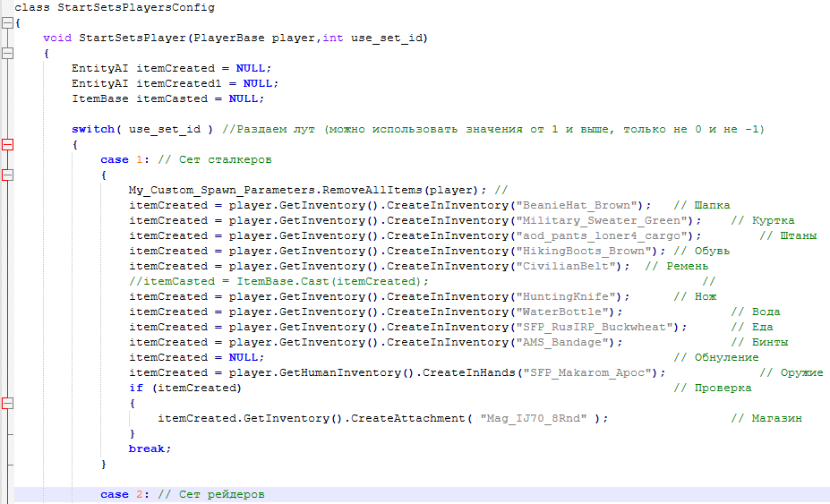Click the line 'EntityAI itemCreated1 = NULL;'
Viewport: 830px width, 504px height.
pos(175,83)
